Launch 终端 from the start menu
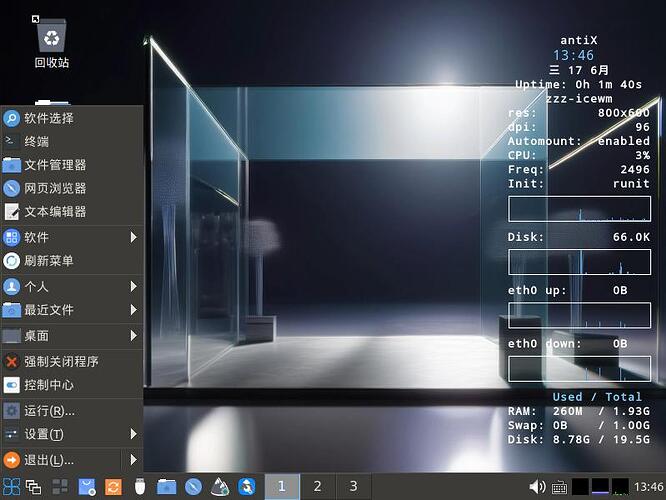The image size is (666, 500). 71,141
